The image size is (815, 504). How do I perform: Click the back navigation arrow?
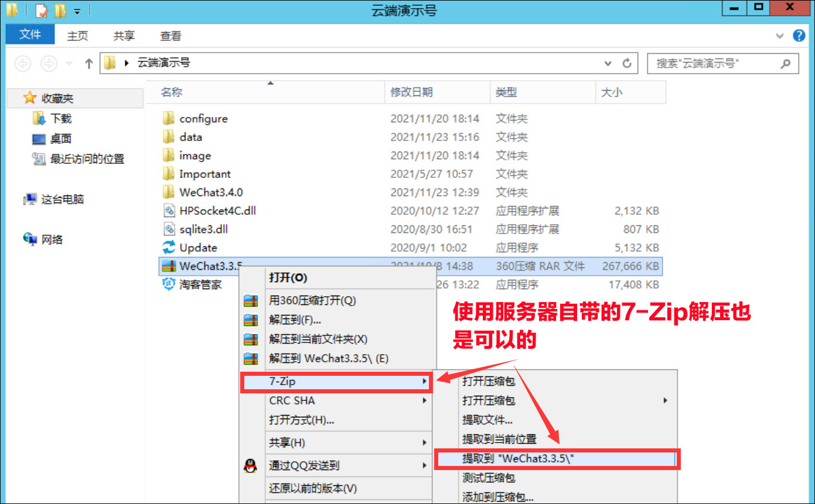tap(23, 63)
